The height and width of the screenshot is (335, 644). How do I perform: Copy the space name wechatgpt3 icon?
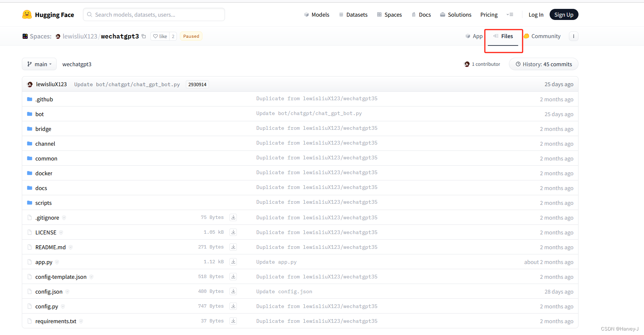[144, 36]
